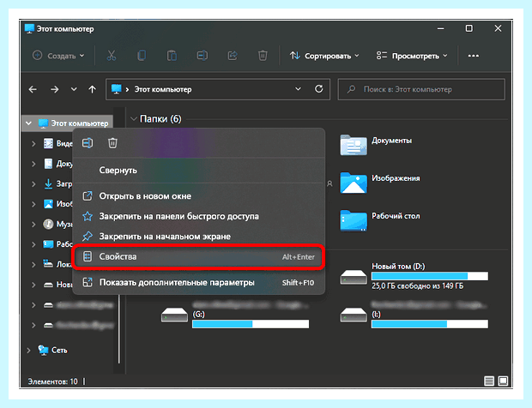Click the trash icon in context menu

click(112, 143)
